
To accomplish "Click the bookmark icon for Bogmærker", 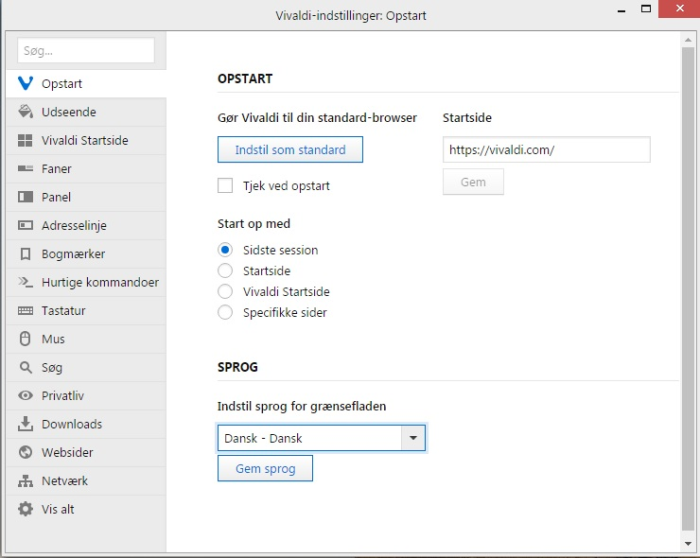I will pos(25,254).
